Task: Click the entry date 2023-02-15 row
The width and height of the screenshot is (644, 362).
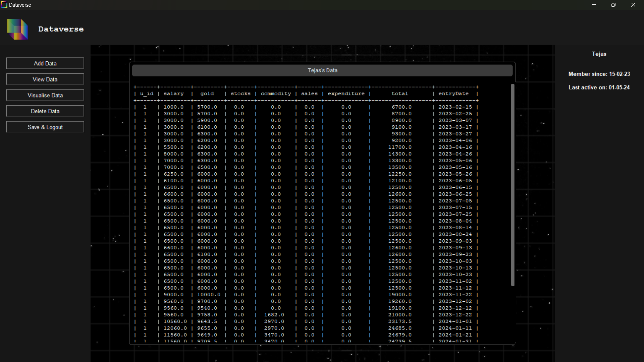Action: click(455, 107)
